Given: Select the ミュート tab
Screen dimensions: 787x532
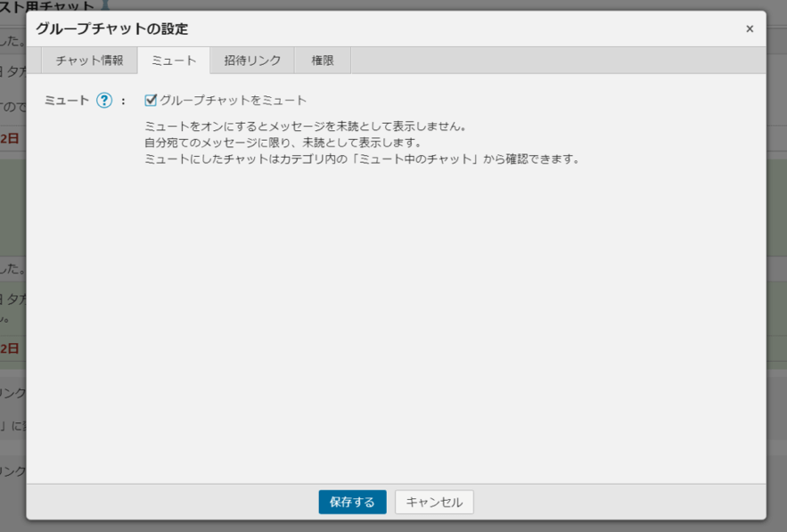Looking at the screenshot, I should click(174, 61).
